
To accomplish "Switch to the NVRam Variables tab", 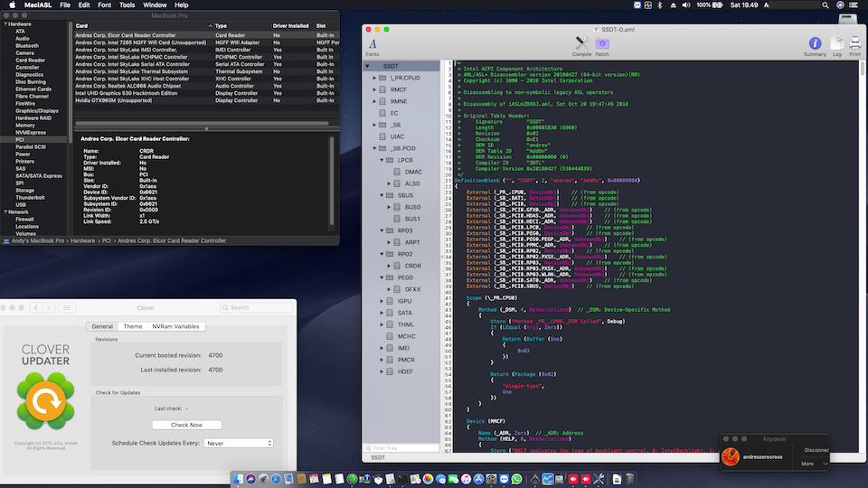I will click(177, 326).
